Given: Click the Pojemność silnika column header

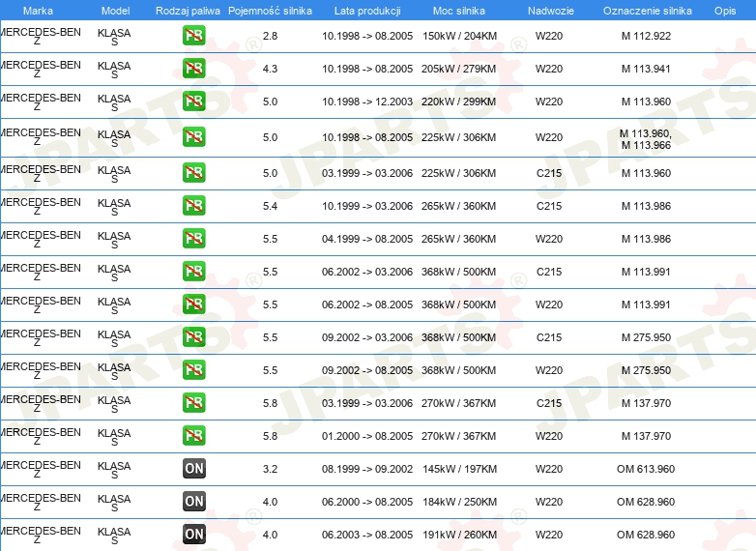Looking at the screenshot, I should pyautogui.click(x=270, y=11).
